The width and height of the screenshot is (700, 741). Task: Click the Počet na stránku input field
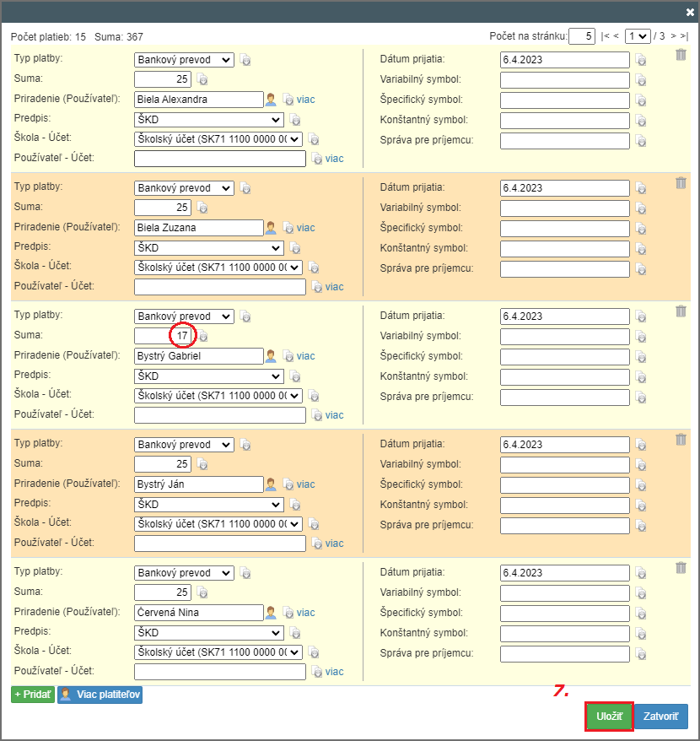point(582,36)
